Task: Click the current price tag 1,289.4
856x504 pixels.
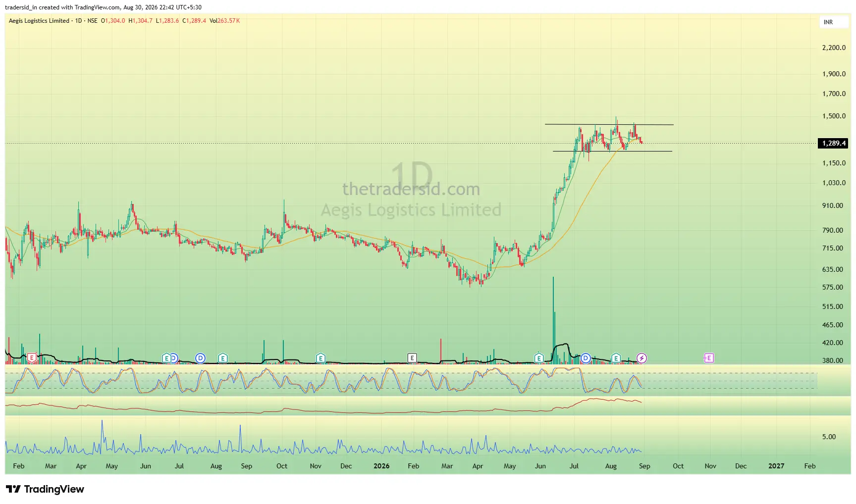Action: pyautogui.click(x=834, y=143)
